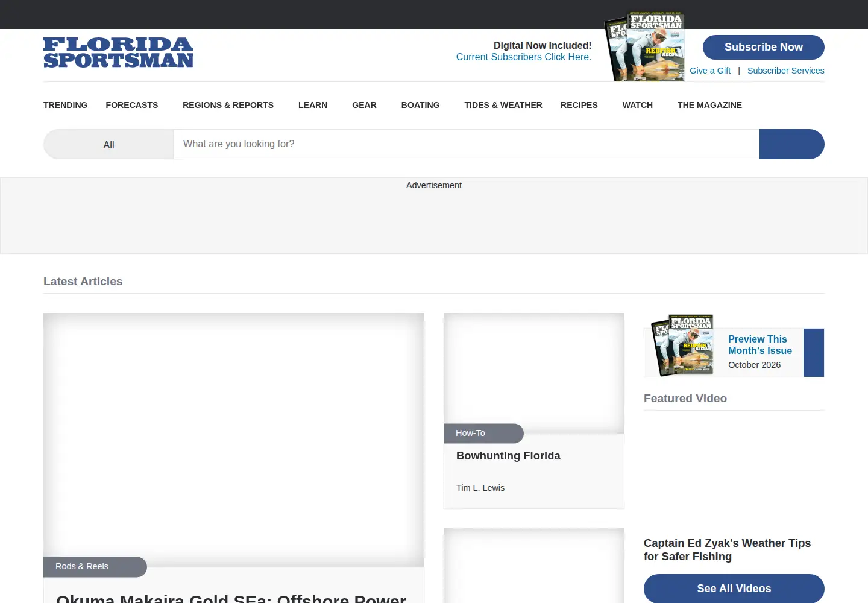This screenshot has height=603, width=868.
Task: Click Current Subscribers Click Here link
Action: (524, 57)
